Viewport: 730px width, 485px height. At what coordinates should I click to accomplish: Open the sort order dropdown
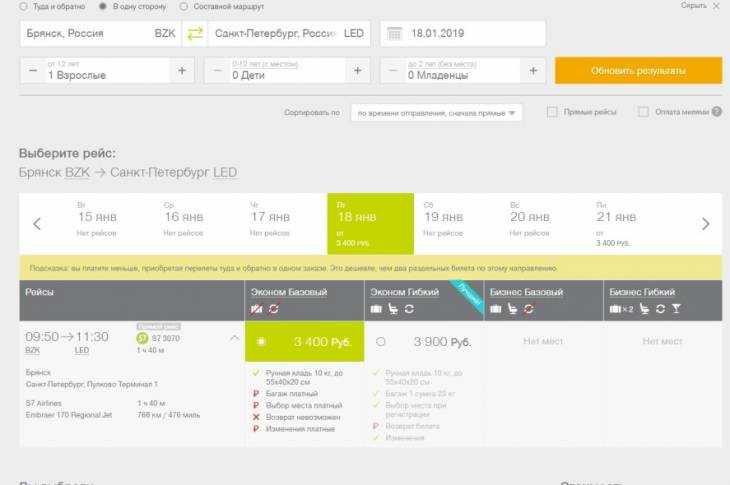[x=437, y=113]
